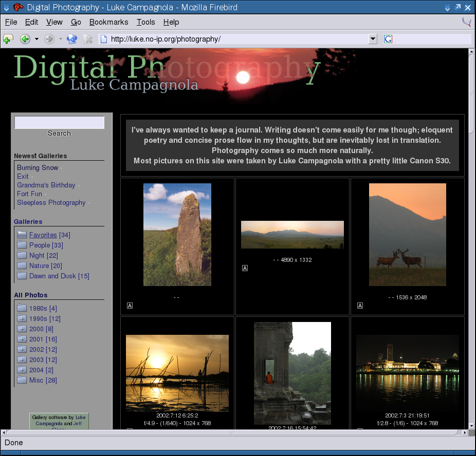The image size is (476, 456).
Task: Click the folder icon beside 1980s
Action: [22, 308]
